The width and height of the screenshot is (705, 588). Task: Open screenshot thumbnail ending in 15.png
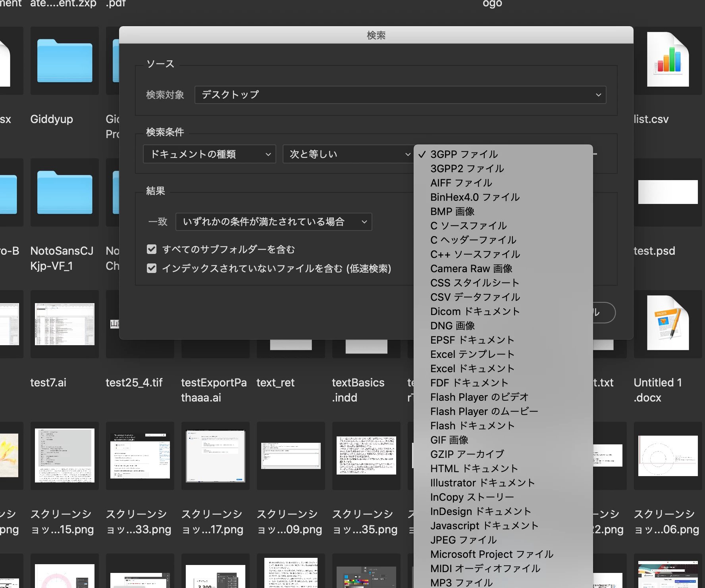pos(65,455)
